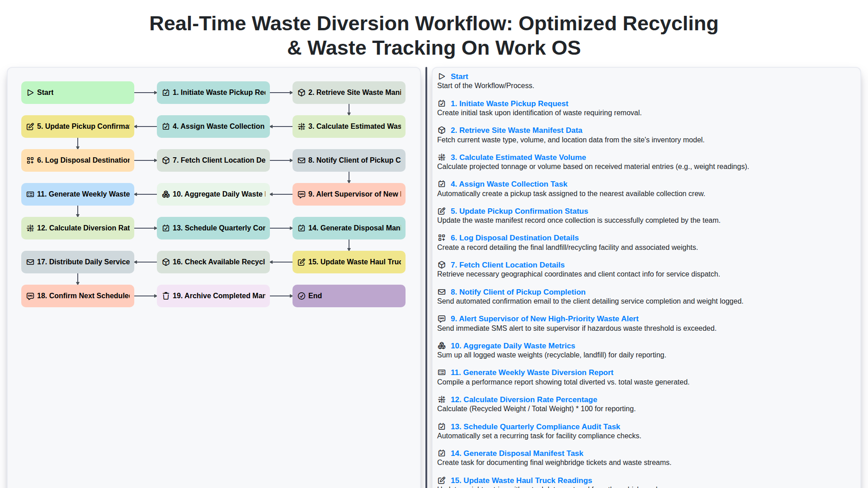868x488 pixels.
Task: Click the task checkbox icon on node 4 Assign Waste Collection
Action: click(166, 127)
